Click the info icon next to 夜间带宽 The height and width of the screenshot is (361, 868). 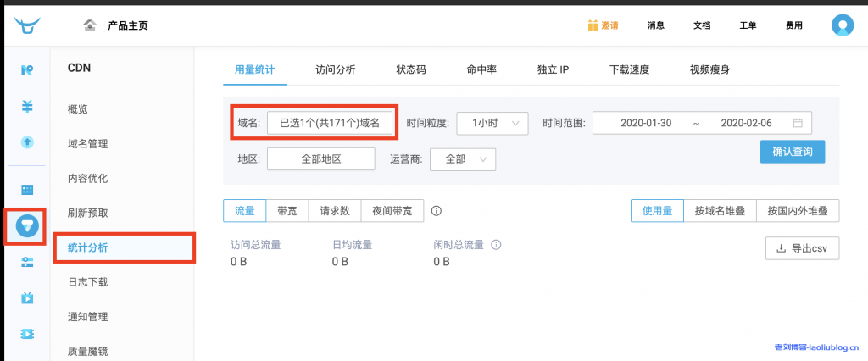click(437, 211)
